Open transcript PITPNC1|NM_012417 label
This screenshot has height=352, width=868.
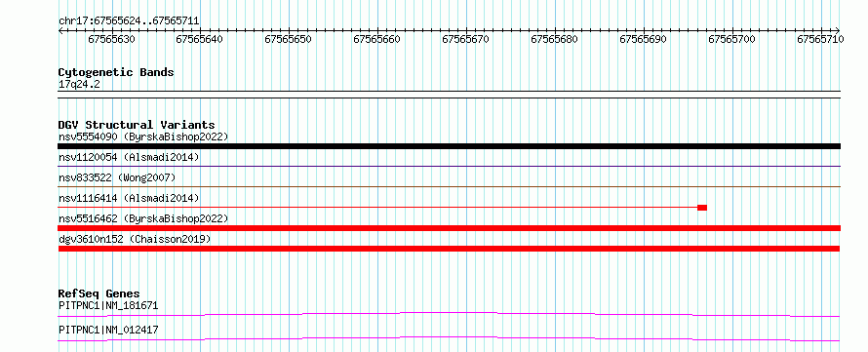coord(108,330)
